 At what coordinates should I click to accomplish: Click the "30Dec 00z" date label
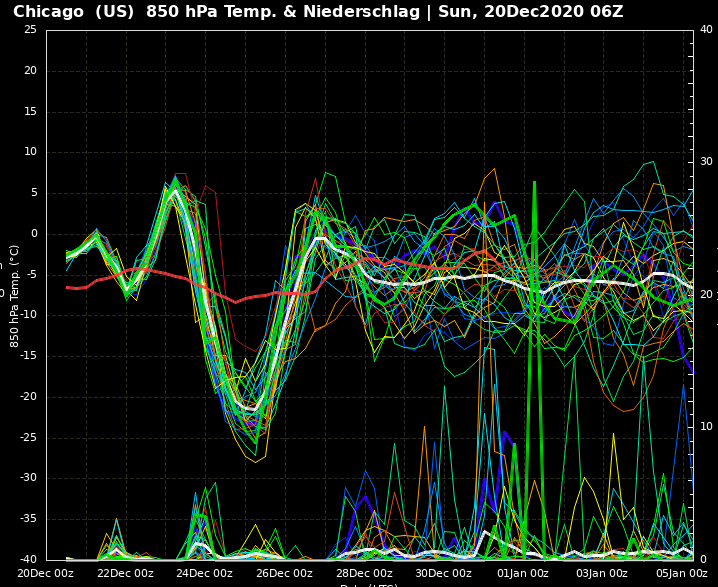pyautogui.click(x=444, y=573)
